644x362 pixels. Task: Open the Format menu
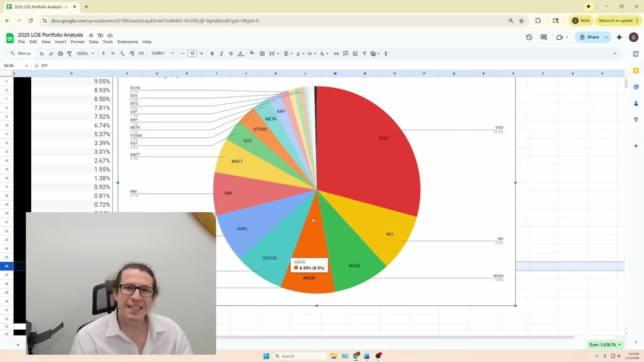(x=77, y=42)
